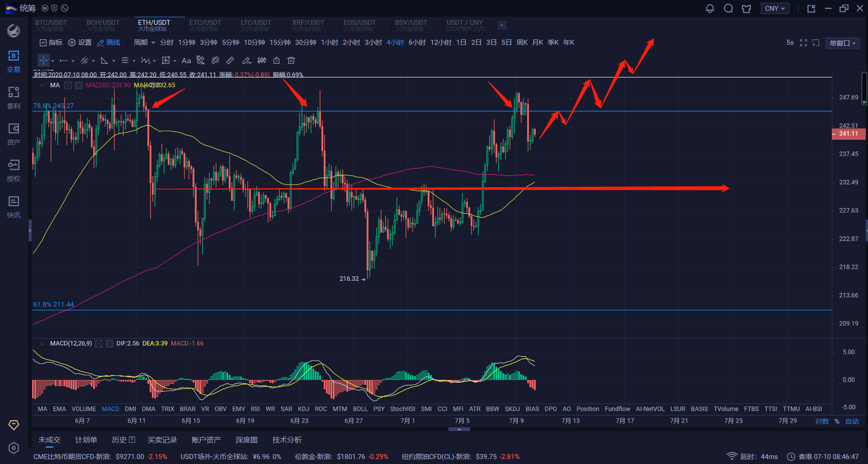
Task: Open the 深度图 depth chart tab
Action: click(246, 440)
